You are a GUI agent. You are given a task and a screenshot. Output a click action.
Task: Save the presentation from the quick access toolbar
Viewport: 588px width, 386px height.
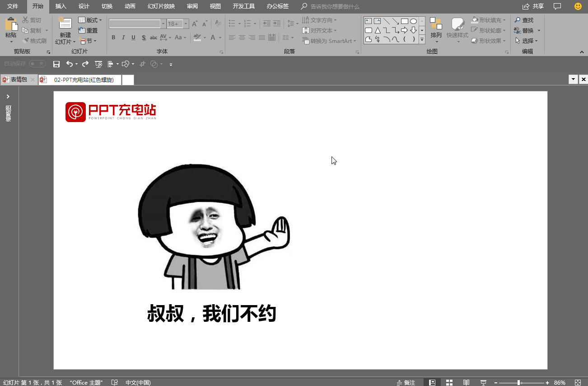pos(56,64)
